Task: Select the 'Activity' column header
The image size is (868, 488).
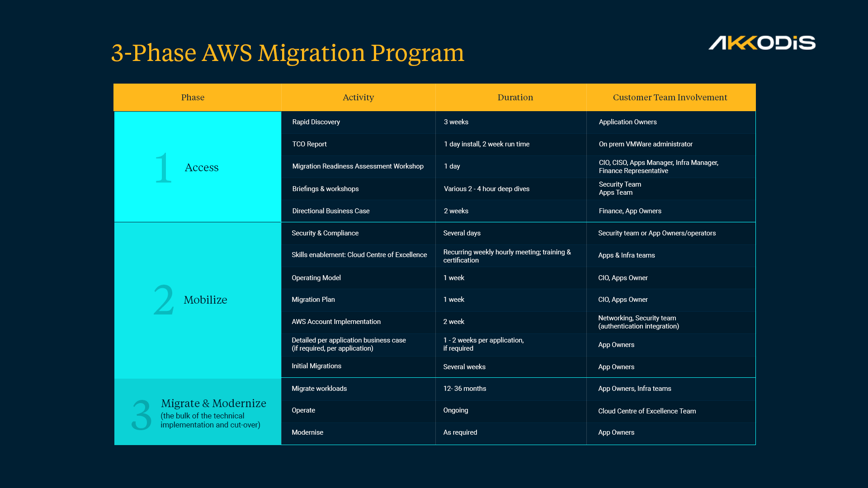Action: point(358,97)
